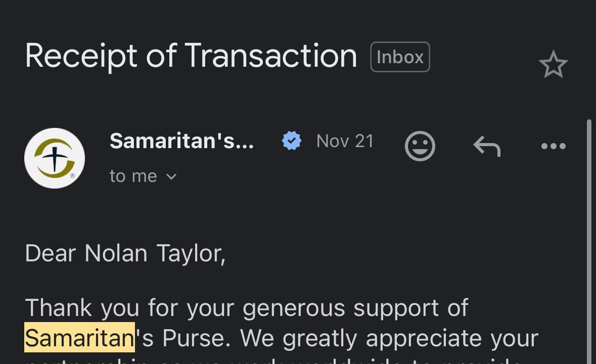Click the Inbox label tag

point(400,57)
